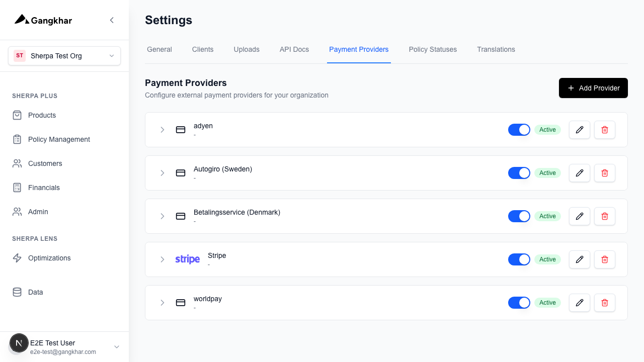
Task: Disable the Betalingsservice (Denmark) toggle
Action: click(519, 216)
